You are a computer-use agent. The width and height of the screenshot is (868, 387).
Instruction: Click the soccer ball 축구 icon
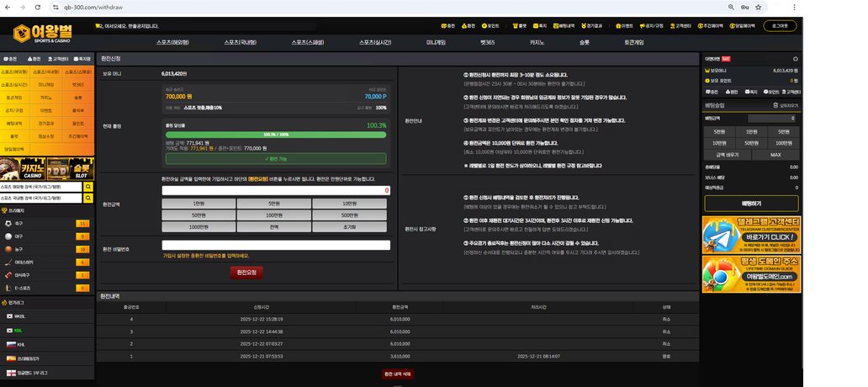(8, 224)
